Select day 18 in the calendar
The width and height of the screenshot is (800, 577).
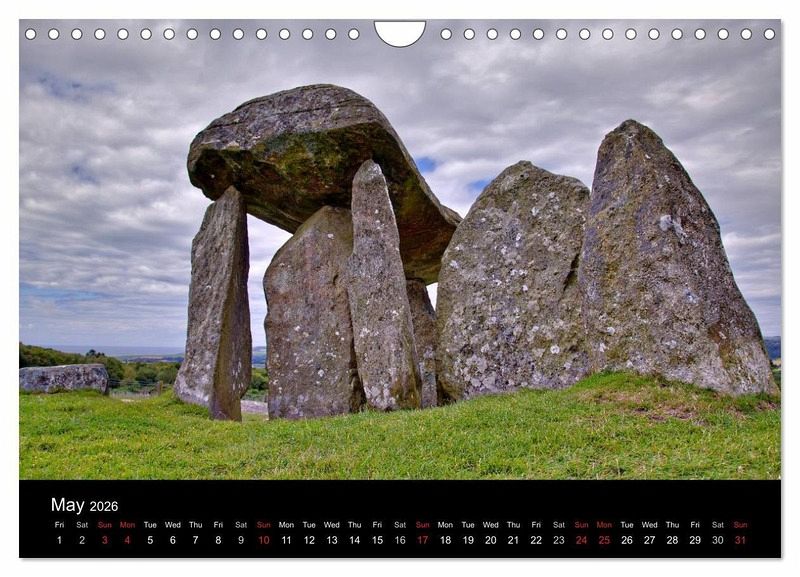[445, 540]
